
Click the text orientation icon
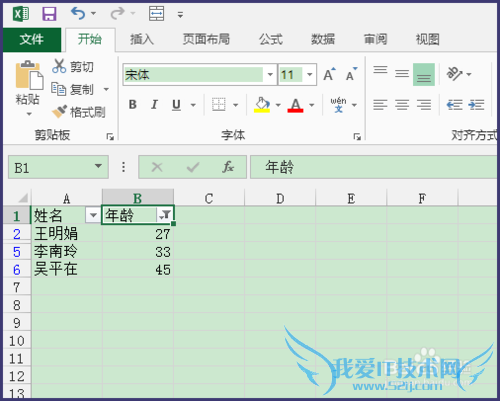pyautogui.click(x=454, y=74)
